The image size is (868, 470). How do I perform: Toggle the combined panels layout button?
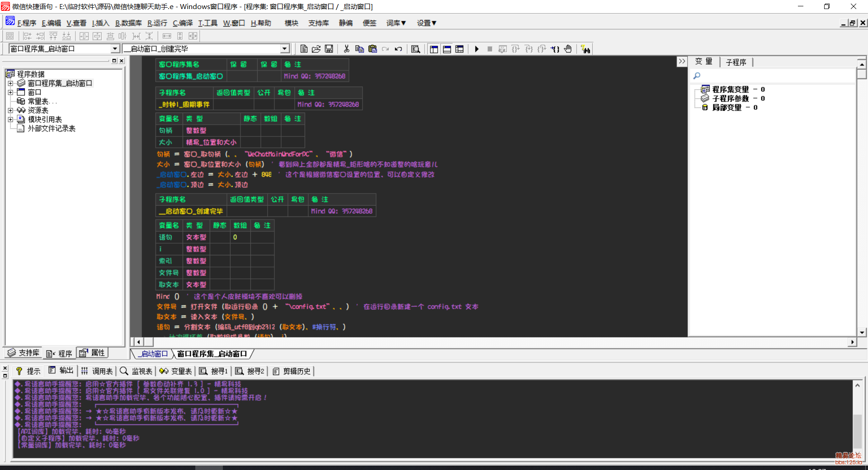point(459,49)
